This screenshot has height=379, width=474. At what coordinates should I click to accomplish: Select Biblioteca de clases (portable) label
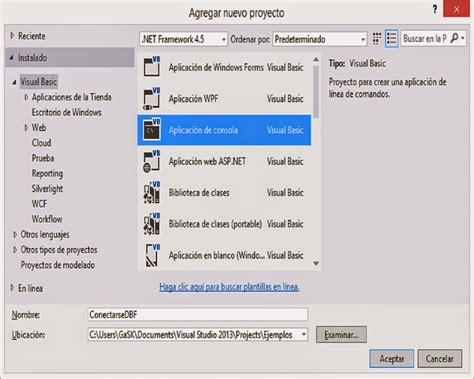(x=215, y=224)
